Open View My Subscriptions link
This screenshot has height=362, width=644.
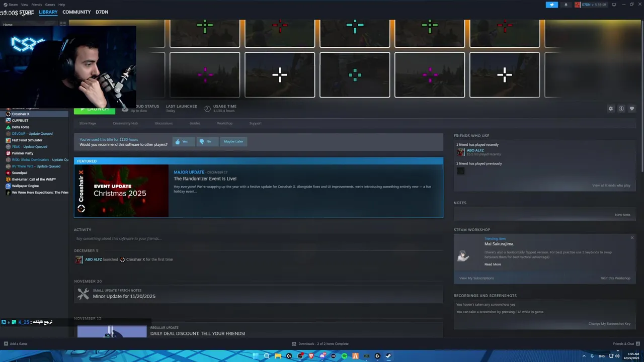(x=476, y=278)
